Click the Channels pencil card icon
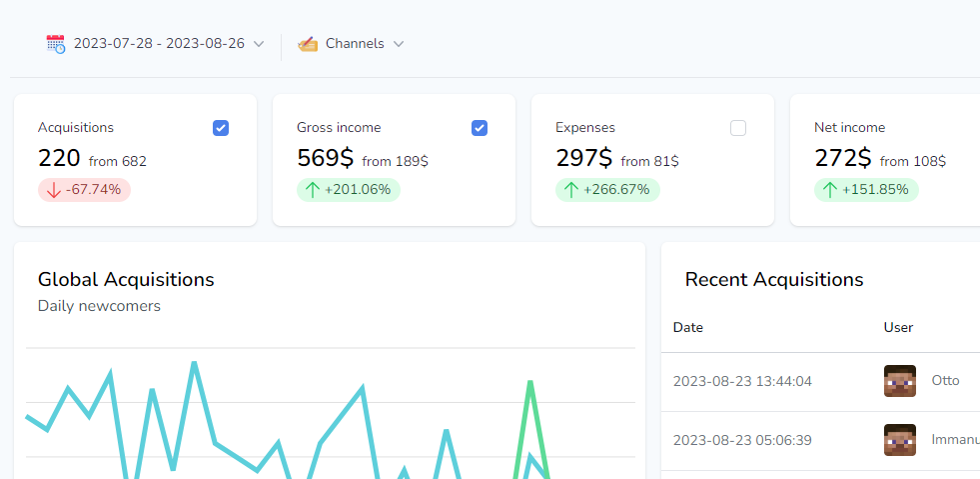980x479 pixels. (x=308, y=44)
